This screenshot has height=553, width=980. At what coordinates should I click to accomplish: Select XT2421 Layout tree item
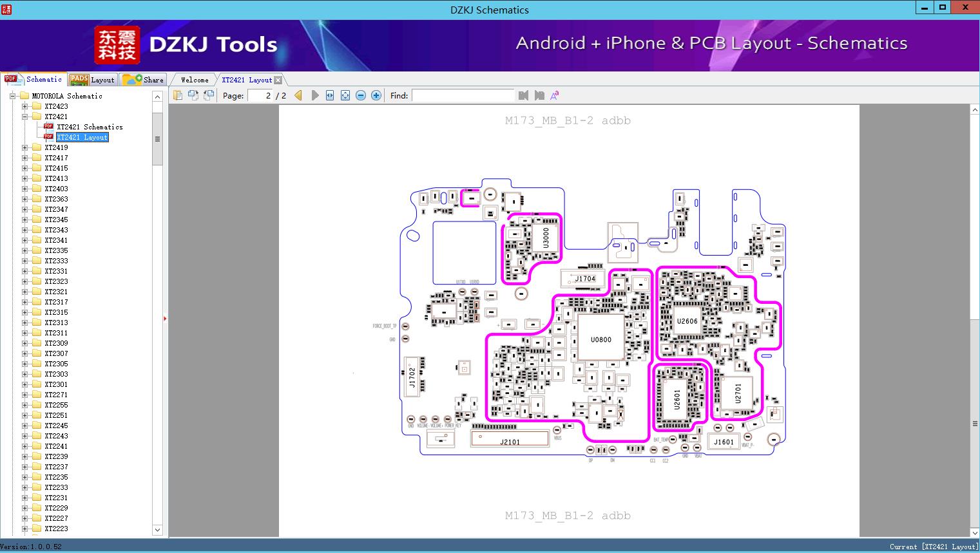tap(82, 137)
